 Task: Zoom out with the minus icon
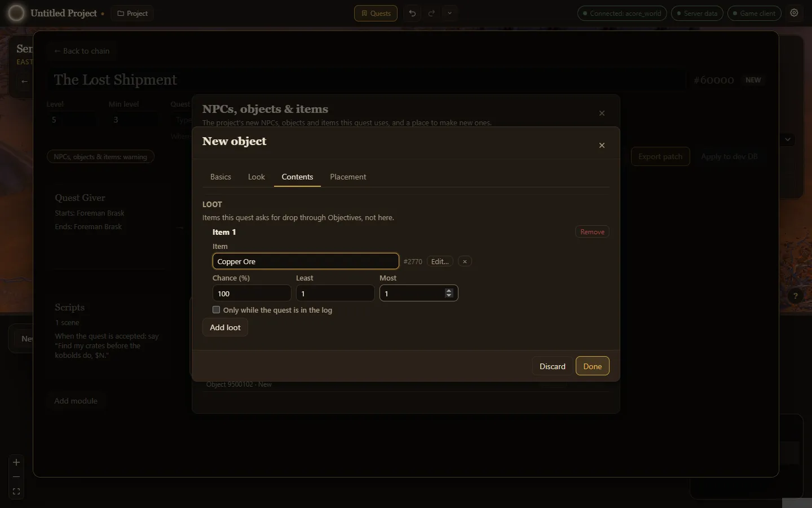pyautogui.click(x=16, y=477)
